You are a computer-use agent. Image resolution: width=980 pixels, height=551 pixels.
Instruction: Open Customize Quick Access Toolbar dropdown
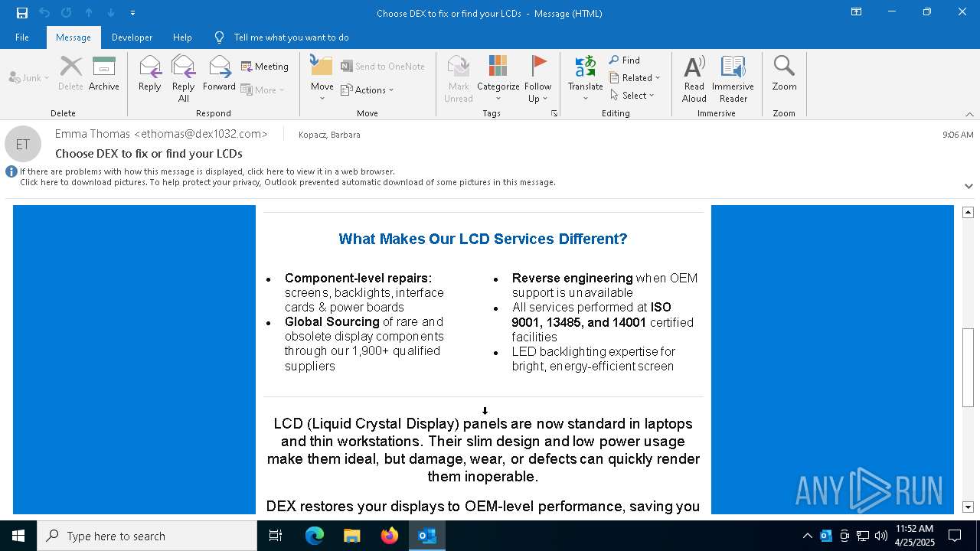point(132,13)
